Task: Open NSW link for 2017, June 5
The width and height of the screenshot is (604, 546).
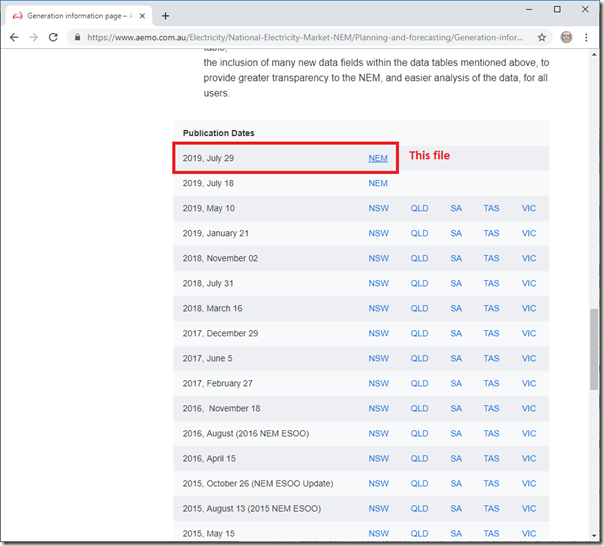Action: tap(379, 359)
